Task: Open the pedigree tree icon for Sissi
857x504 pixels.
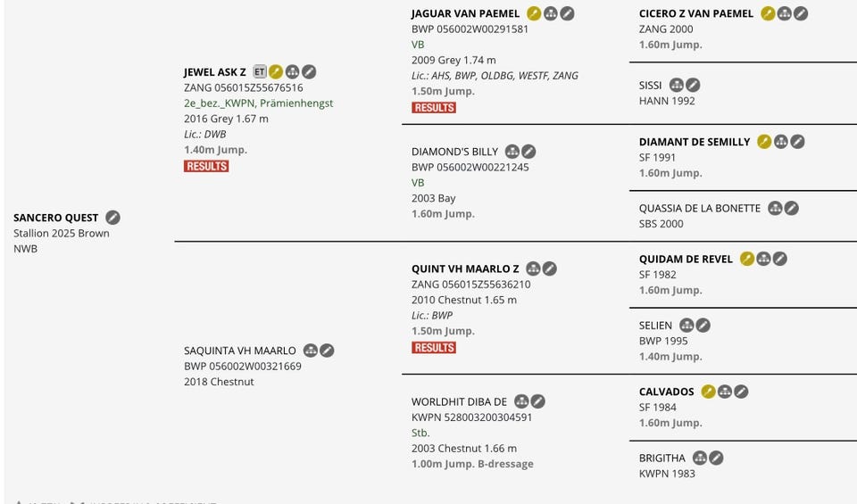Action: (677, 86)
